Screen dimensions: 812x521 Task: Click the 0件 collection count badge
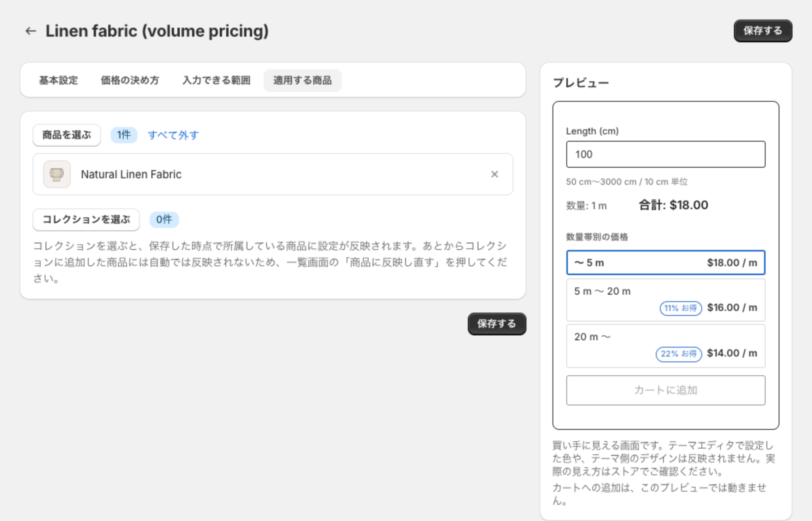point(164,220)
